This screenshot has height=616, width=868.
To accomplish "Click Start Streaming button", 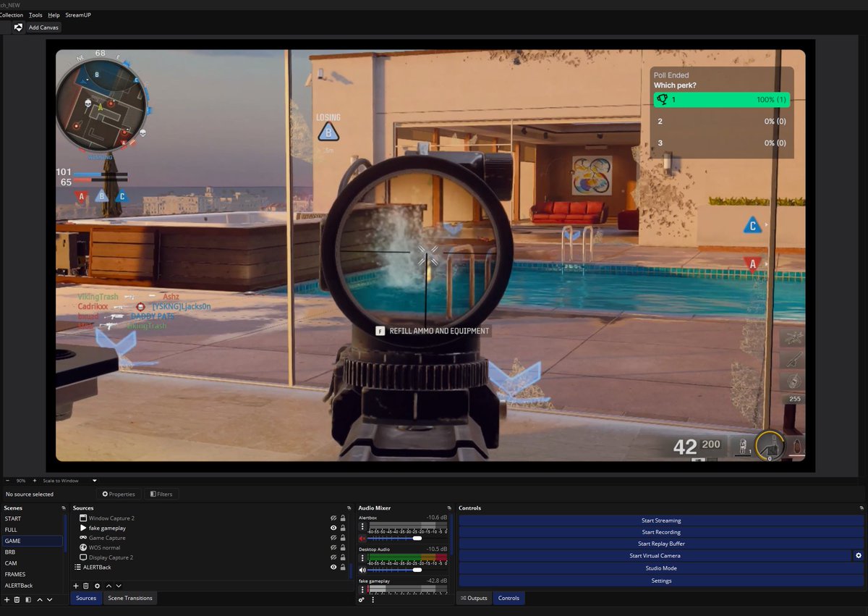I will tap(661, 520).
